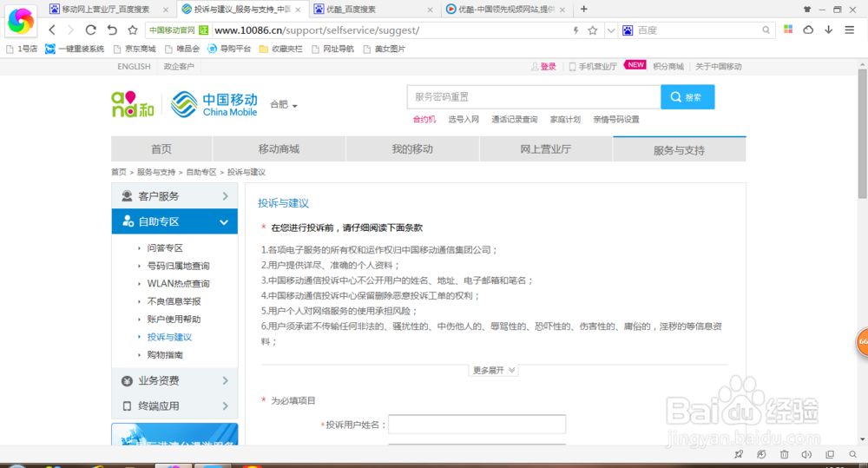868x468 pixels.
Task: Expand the 客户服务 sidebar section
Action: (174, 196)
